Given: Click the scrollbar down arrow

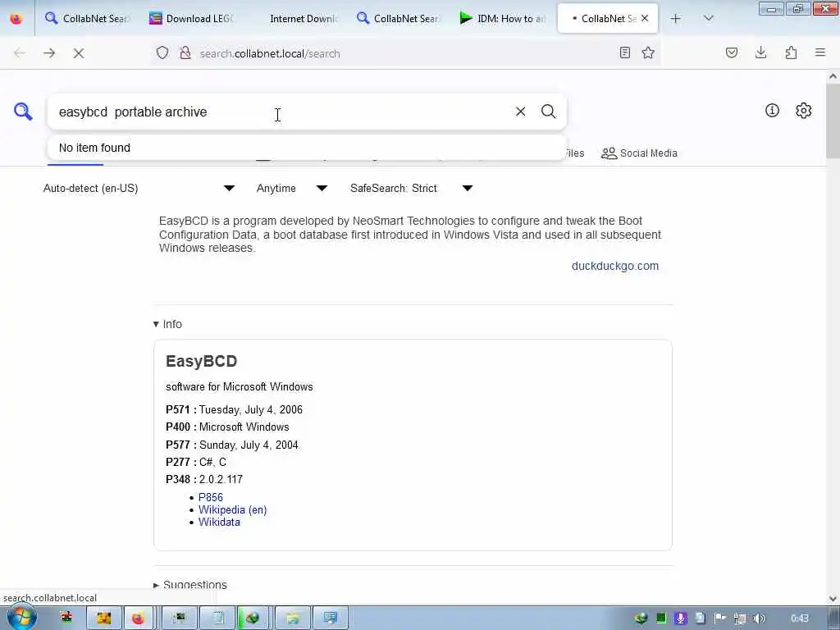Looking at the screenshot, I should (x=833, y=599).
